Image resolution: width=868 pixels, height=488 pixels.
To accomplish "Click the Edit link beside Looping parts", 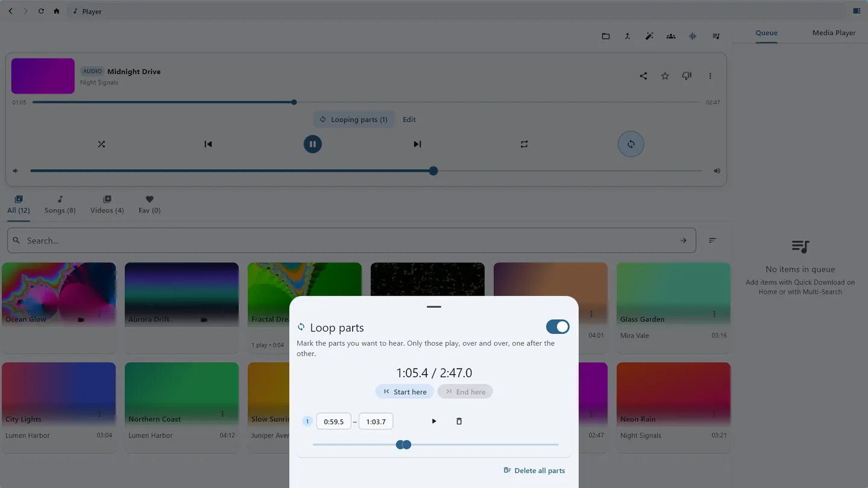I will coord(409,119).
